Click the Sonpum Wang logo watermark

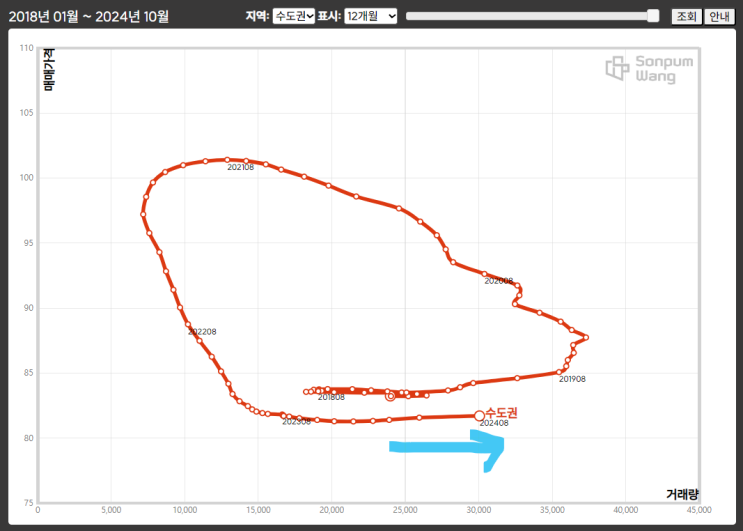coord(649,69)
